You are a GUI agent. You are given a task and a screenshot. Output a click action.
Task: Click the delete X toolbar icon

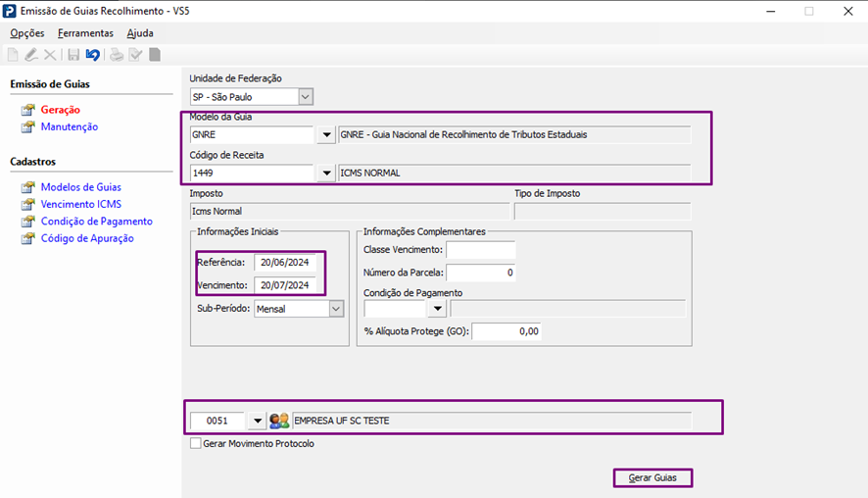pyautogui.click(x=50, y=55)
